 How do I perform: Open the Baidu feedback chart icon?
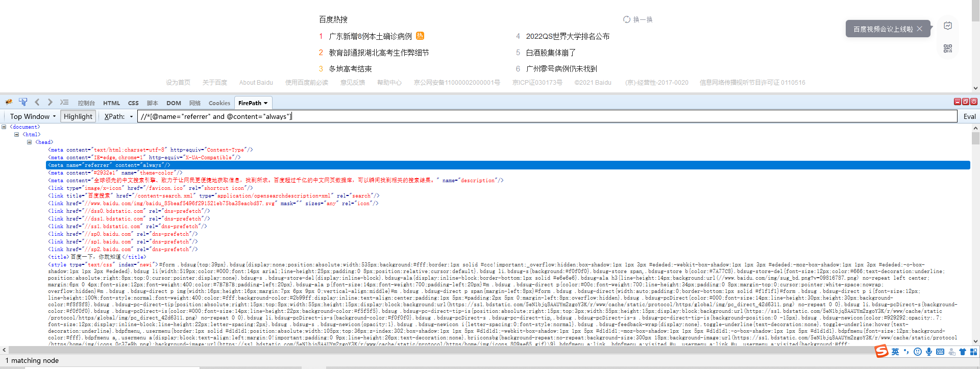[948, 26]
